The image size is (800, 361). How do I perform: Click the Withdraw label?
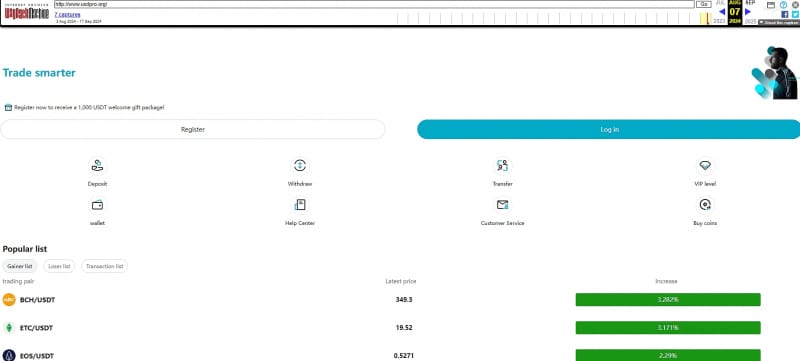pyautogui.click(x=299, y=184)
